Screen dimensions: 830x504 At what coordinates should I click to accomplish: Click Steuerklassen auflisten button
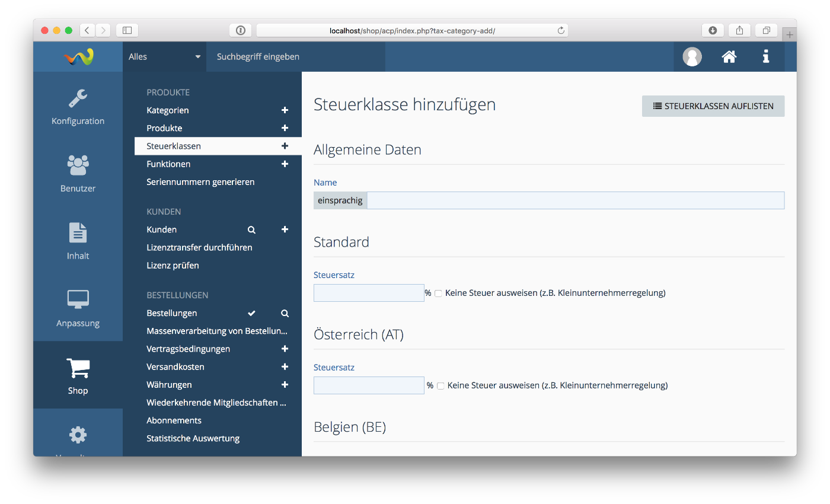click(x=713, y=106)
